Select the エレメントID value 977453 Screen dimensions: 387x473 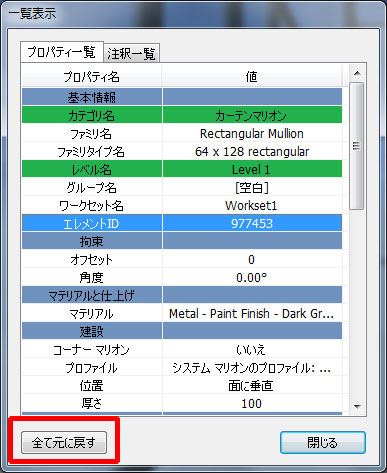click(252, 223)
